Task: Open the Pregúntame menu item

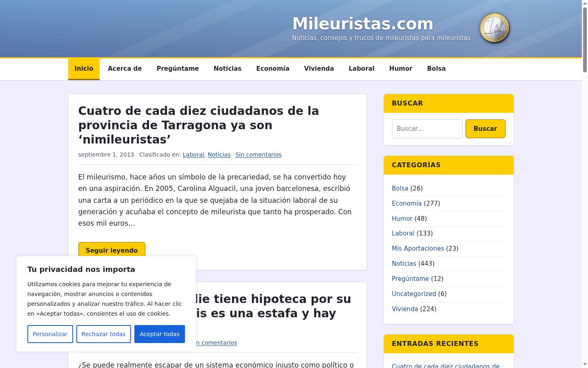Action: 178,69
